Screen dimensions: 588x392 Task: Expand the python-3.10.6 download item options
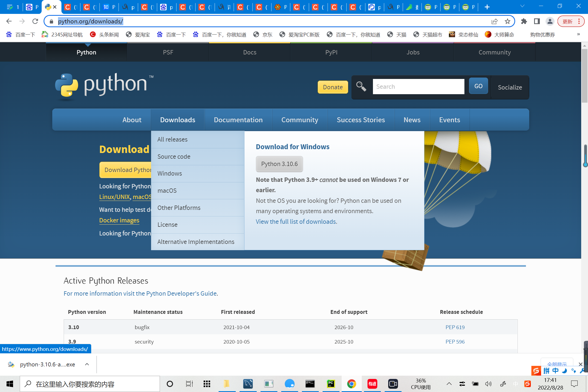point(87,364)
